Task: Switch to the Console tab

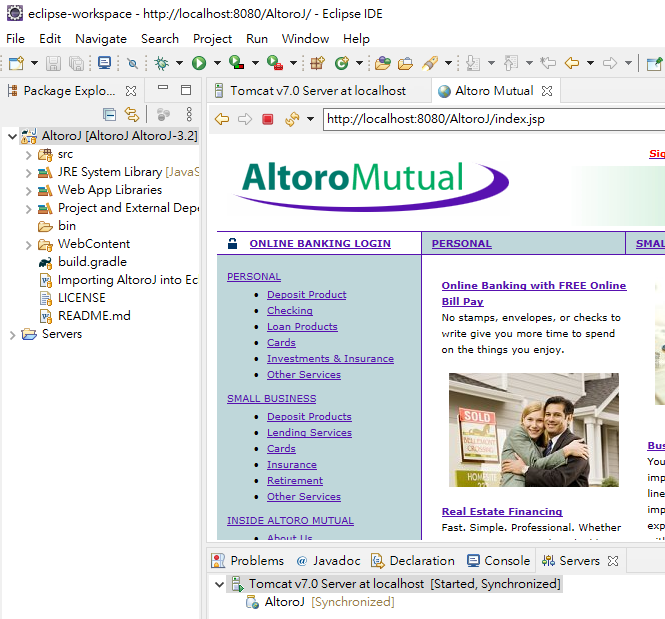Action: click(x=506, y=561)
